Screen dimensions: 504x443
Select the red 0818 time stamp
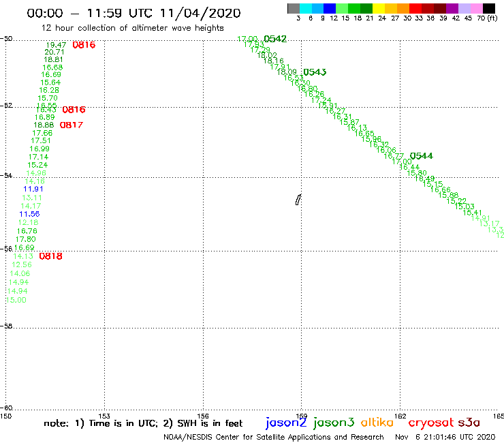coord(51,256)
